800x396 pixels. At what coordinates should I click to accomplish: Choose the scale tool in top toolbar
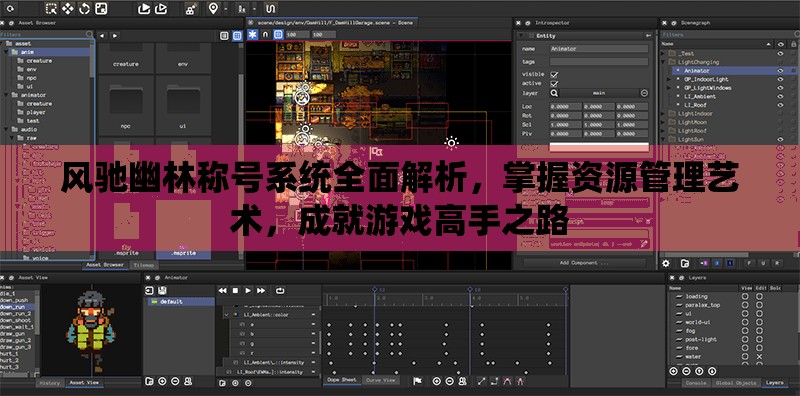pyautogui.click(x=101, y=8)
